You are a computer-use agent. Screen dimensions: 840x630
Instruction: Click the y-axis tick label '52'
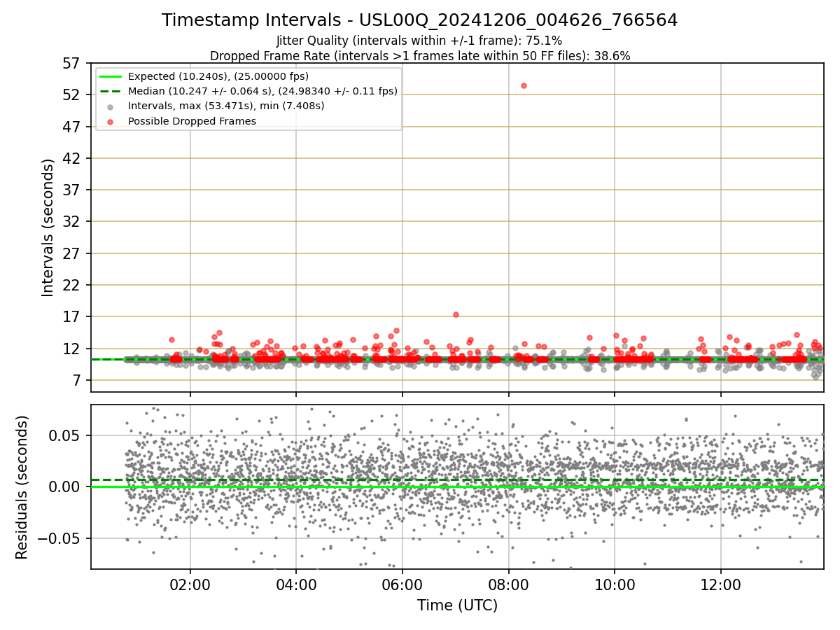[71, 94]
